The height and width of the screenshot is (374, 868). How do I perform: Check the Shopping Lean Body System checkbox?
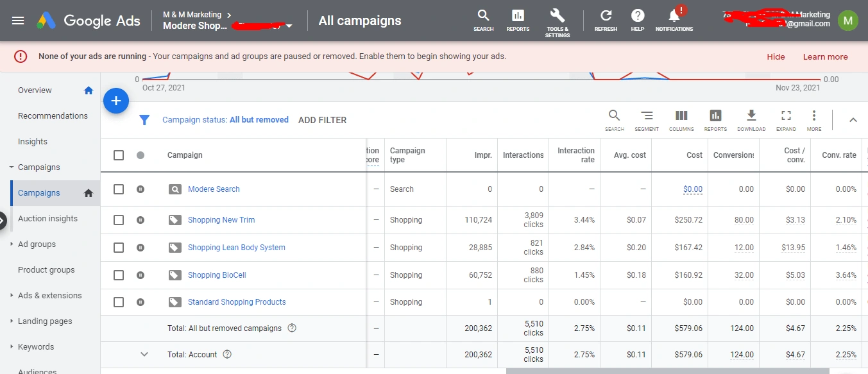119,248
